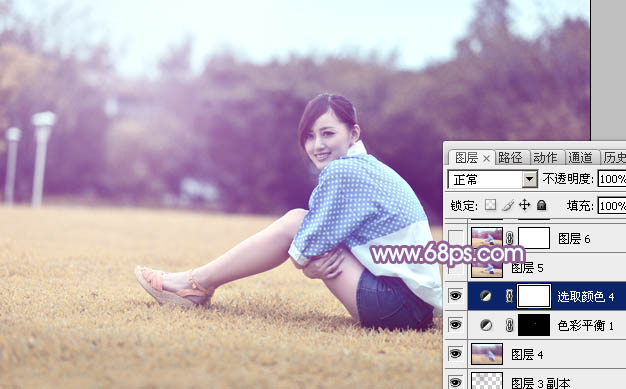
Task: Select layer named 图层 6
Action: [574, 239]
